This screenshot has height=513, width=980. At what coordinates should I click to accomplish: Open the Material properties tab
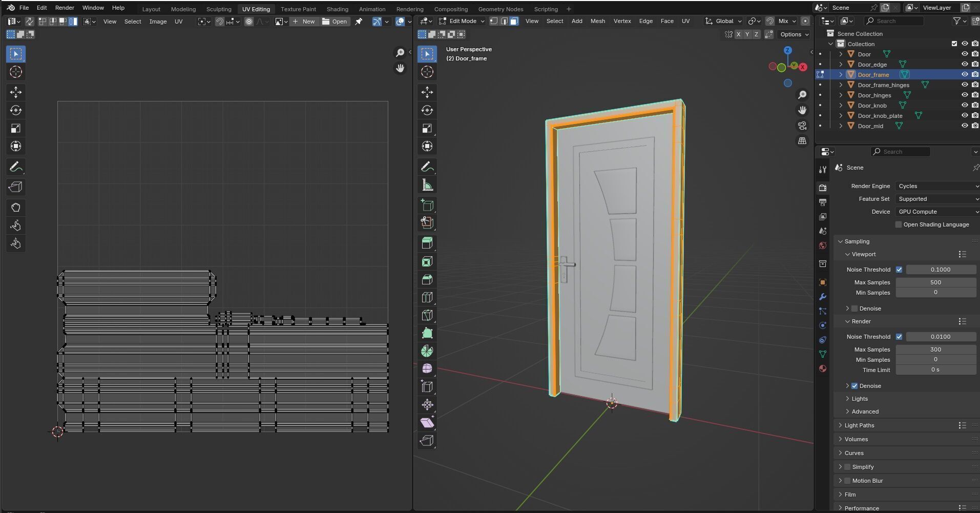click(x=823, y=368)
